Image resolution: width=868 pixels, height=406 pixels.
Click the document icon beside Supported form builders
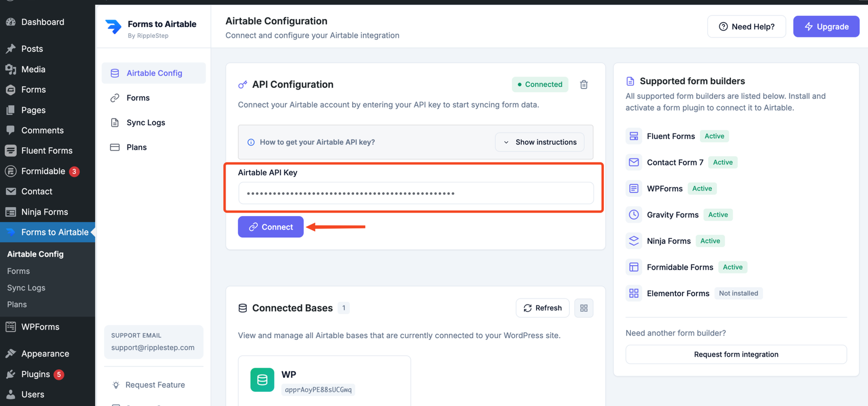(x=630, y=81)
